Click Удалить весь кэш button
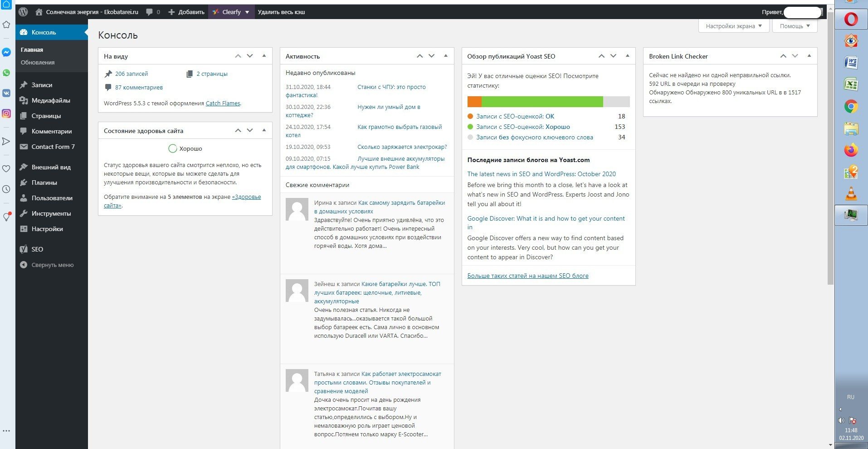 (x=281, y=12)
